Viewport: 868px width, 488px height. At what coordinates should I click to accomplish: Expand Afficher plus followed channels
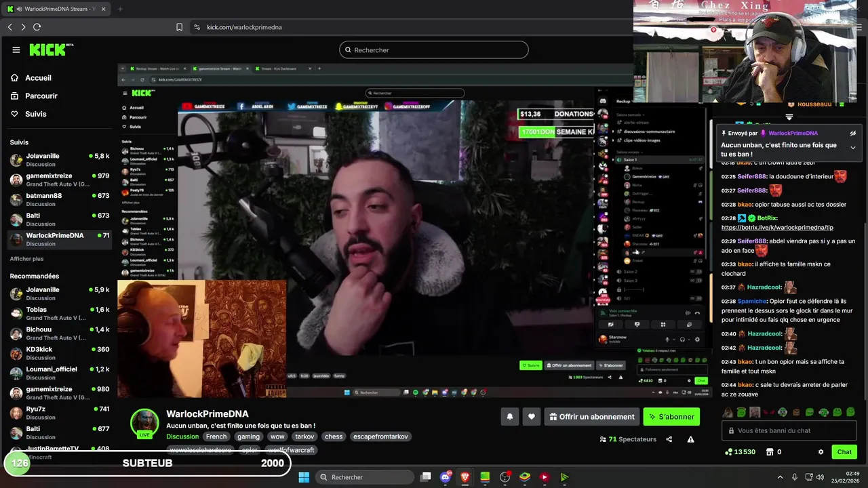tap(26, 259)
